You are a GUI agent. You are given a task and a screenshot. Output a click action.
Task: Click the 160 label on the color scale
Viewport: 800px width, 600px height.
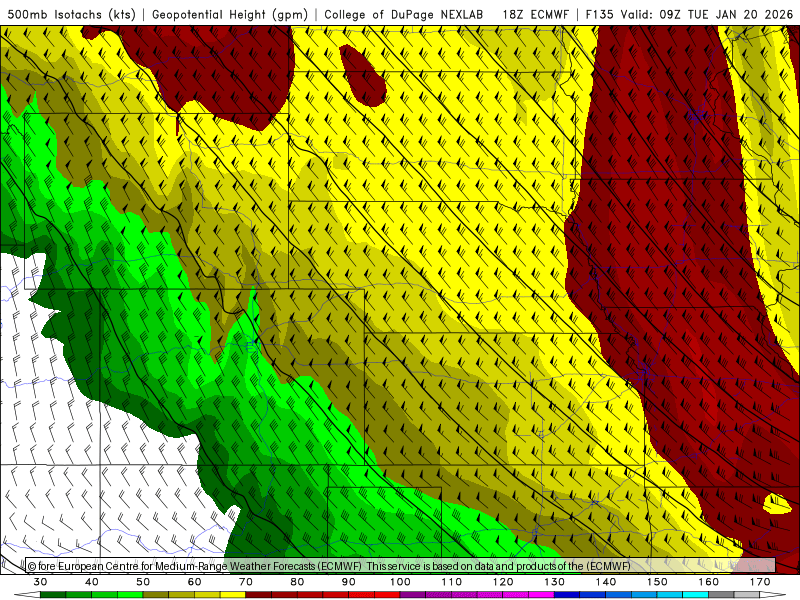[709, 582]
